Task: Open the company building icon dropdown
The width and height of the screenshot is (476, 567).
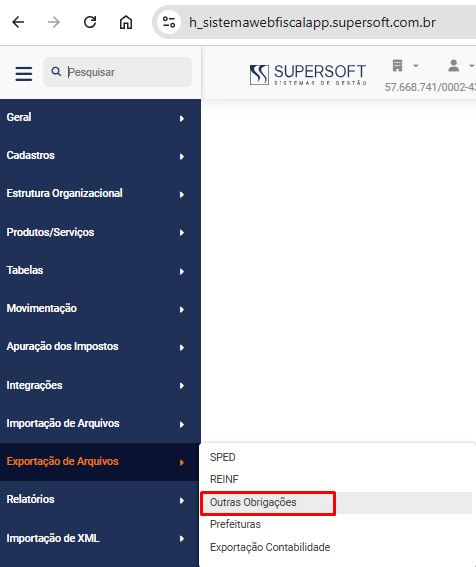Action: 405,66
